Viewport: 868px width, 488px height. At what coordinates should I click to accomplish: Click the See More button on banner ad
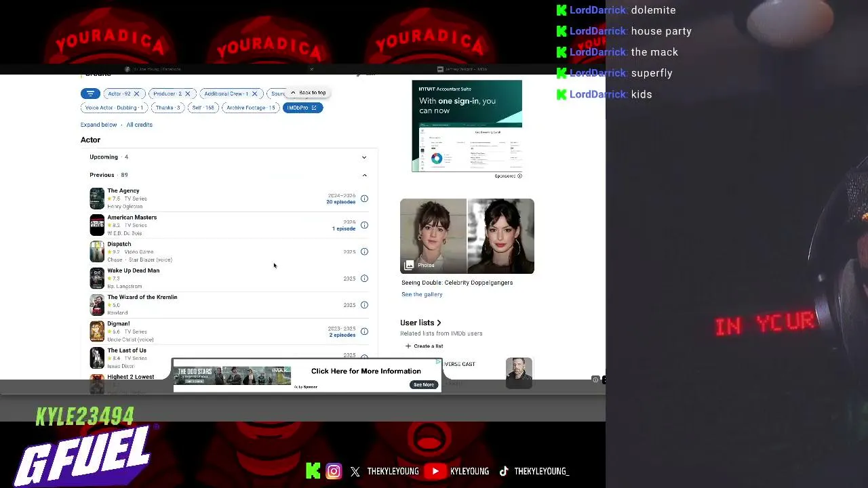[x=424, y=385]
